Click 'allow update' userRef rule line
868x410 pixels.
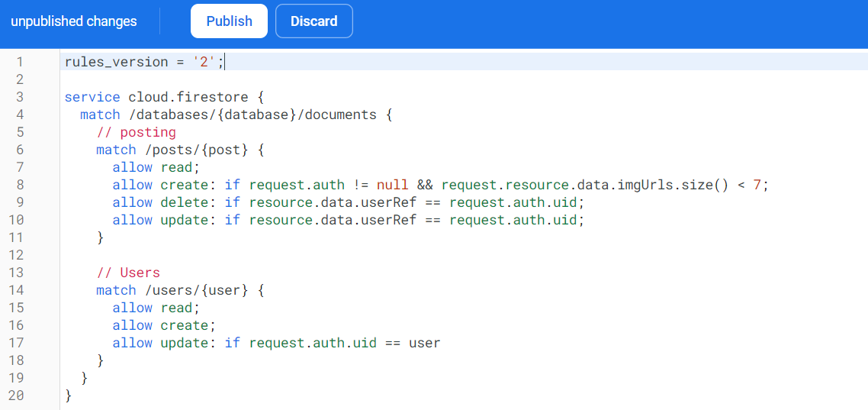pyautogui.click(x=349, y=221)
